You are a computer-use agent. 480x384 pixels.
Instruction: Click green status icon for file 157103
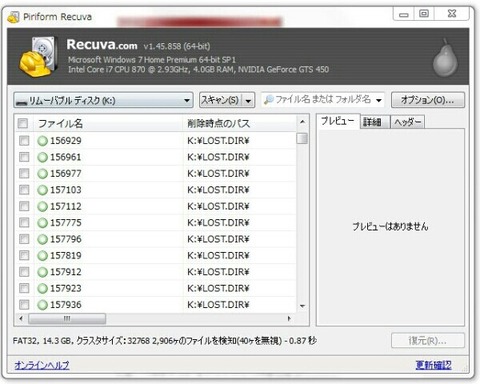(42, 190)
